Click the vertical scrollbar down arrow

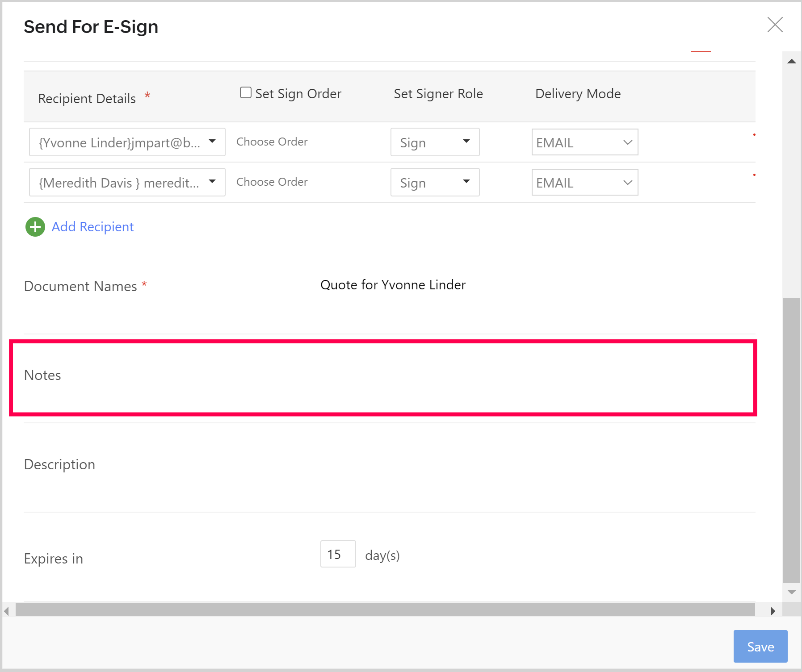791,592
